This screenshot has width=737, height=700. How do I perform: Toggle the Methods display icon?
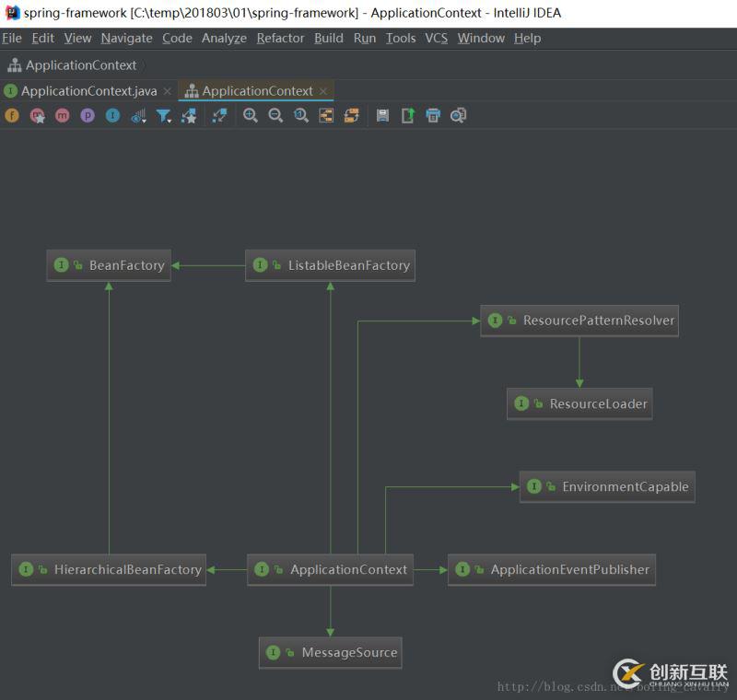(x=62, y=115)
